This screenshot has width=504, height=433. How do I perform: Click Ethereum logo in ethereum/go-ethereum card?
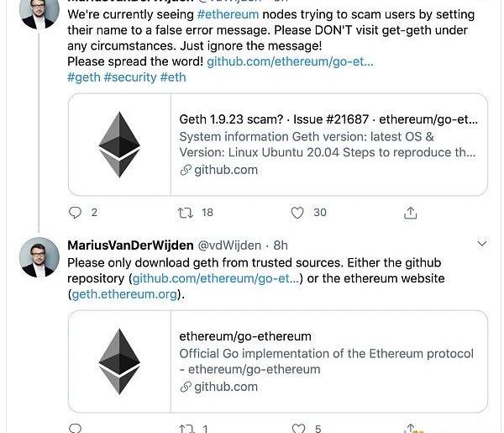pyautogui.click(x=118, y=361)
